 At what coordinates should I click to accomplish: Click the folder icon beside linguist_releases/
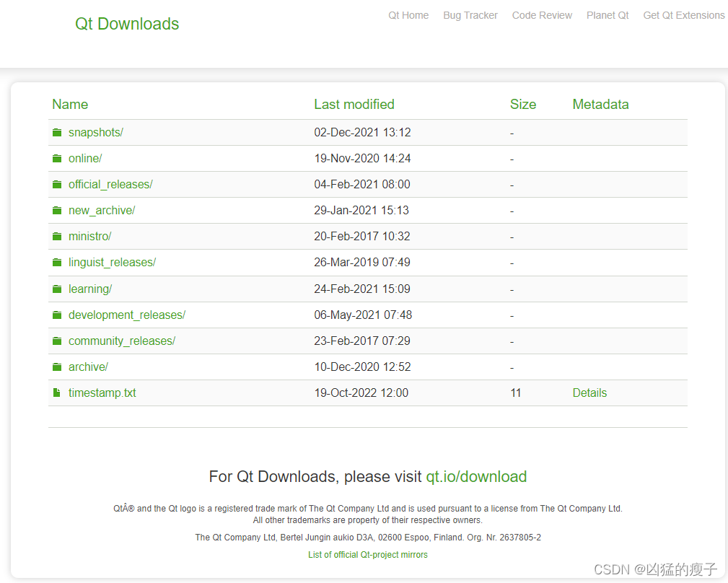point(57,263)
